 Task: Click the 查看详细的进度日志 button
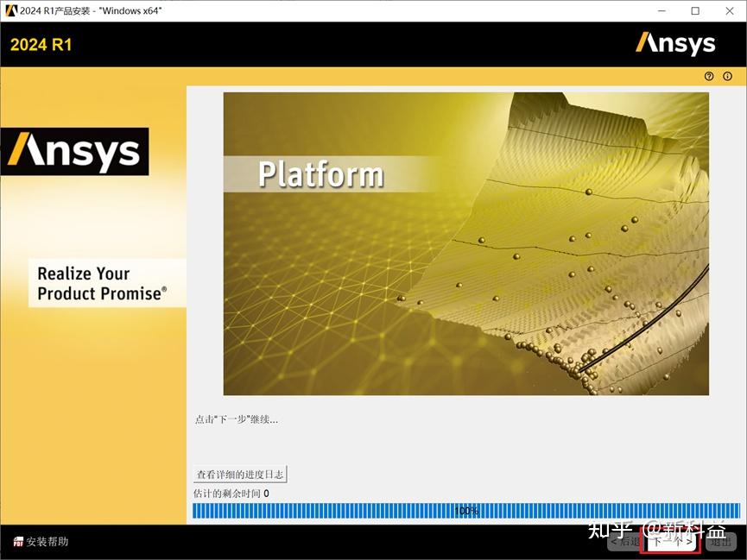(239, 474)
